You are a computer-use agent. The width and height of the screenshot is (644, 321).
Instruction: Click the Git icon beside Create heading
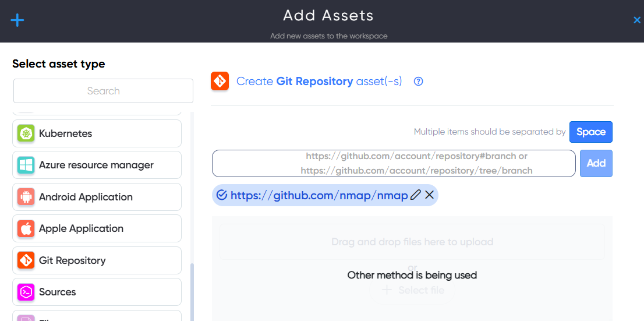pos(220,81)
